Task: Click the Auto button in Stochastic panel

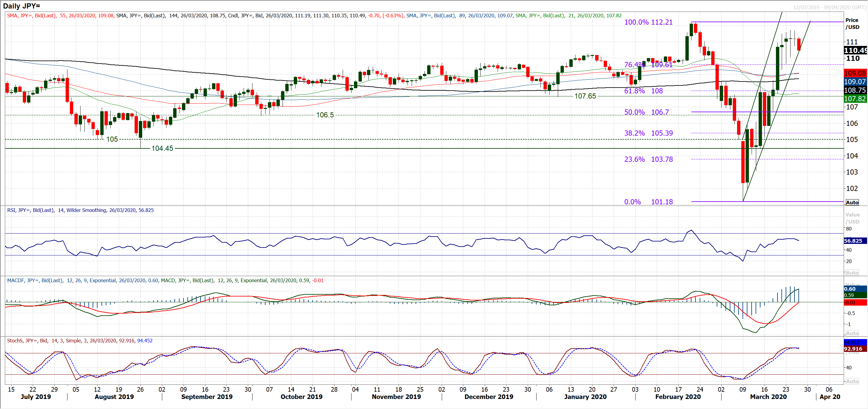Action: pyautogui.click(x=852, y=381)
